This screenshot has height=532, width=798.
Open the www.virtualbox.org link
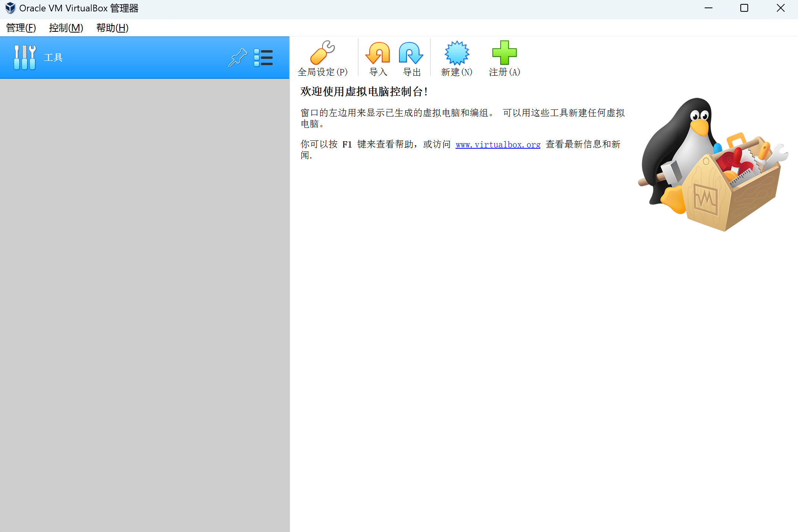point(498,145)
